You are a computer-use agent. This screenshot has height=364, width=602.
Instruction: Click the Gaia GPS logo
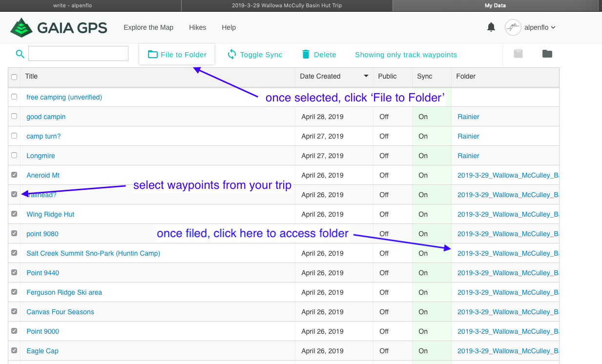[59, 28]
